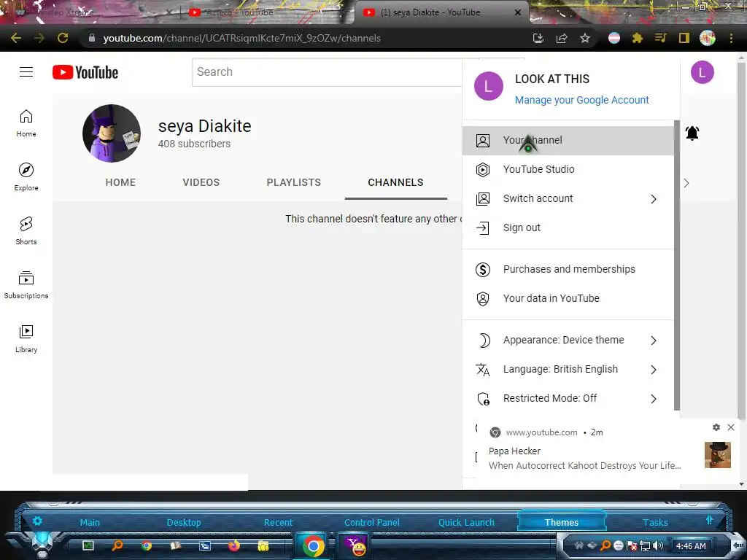
Task: Expand the Language submenu chevron
Action: coord(654,370)
